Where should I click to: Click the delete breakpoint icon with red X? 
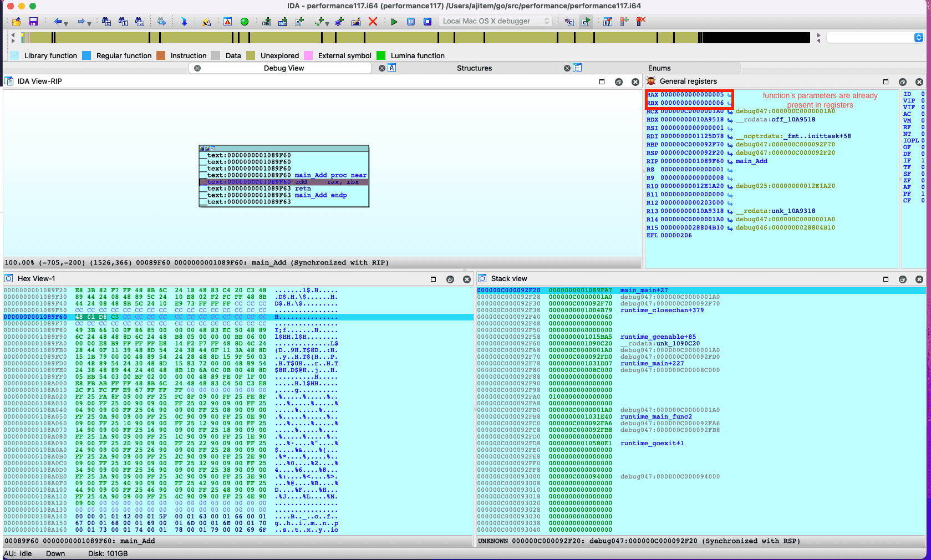click(x=641, y=22)
